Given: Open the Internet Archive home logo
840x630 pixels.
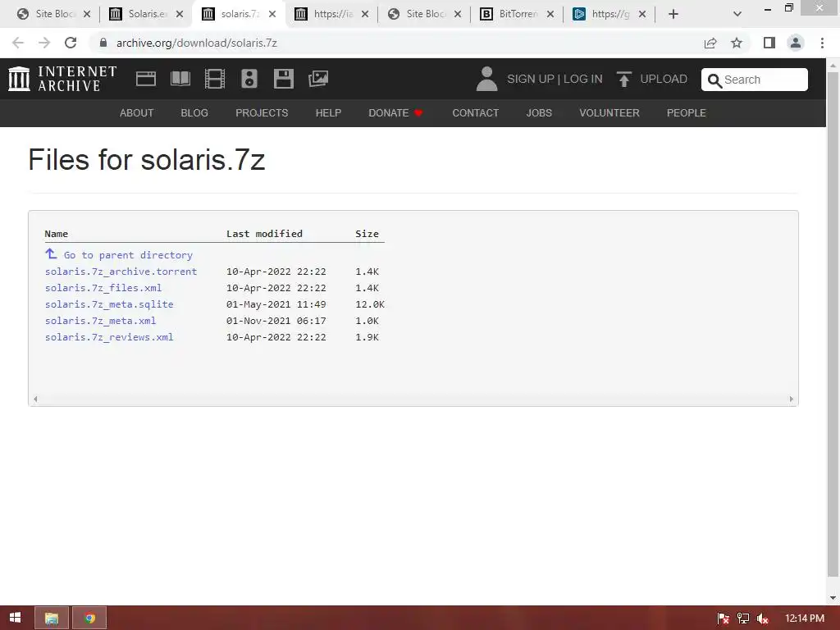Looking at the screenshot, I should coord(62,79).
